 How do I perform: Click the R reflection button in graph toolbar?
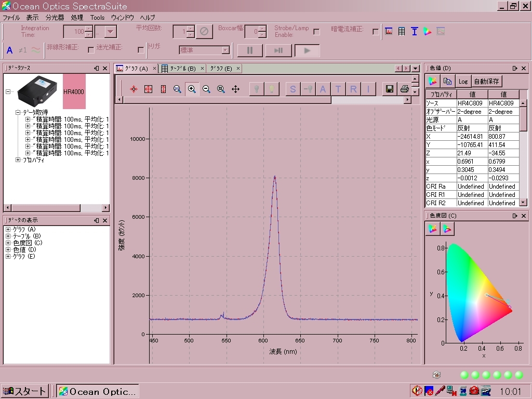pos(353,89)
